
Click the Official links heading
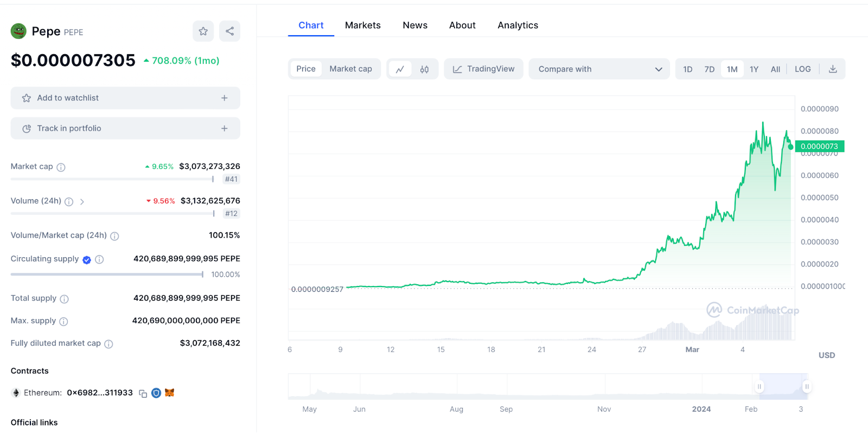point(34,423)
